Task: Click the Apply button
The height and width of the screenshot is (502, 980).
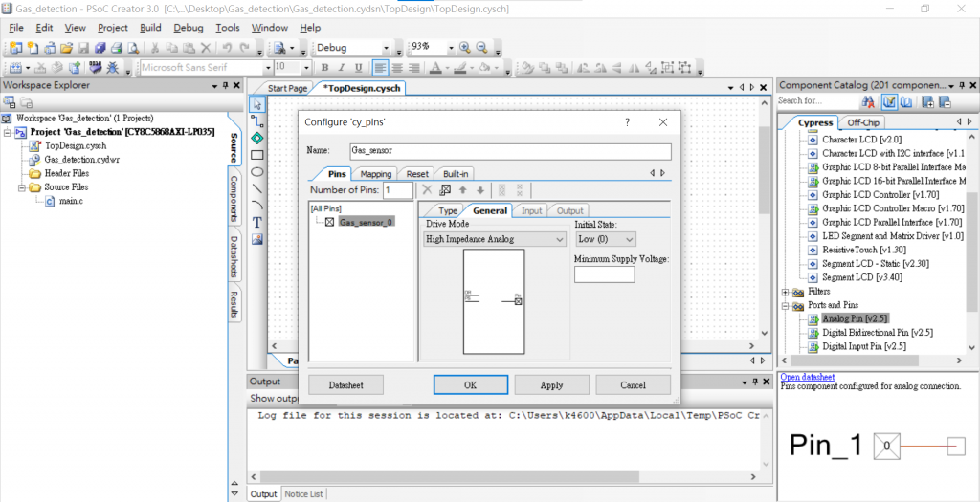Action: click(552, 385)
